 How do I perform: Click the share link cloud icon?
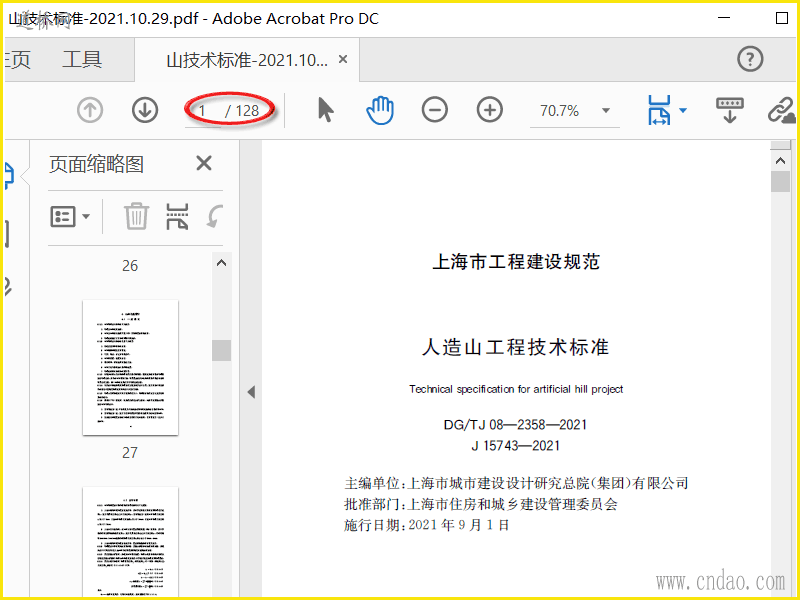[x=782, y=111]
